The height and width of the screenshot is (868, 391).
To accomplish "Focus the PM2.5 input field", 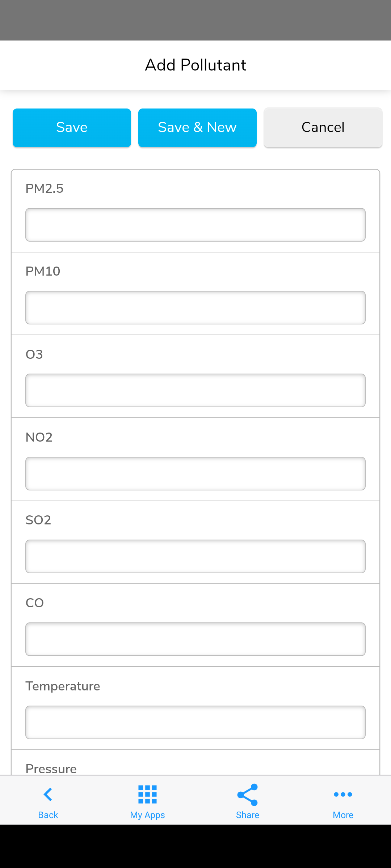I will [x=195, y=225].
